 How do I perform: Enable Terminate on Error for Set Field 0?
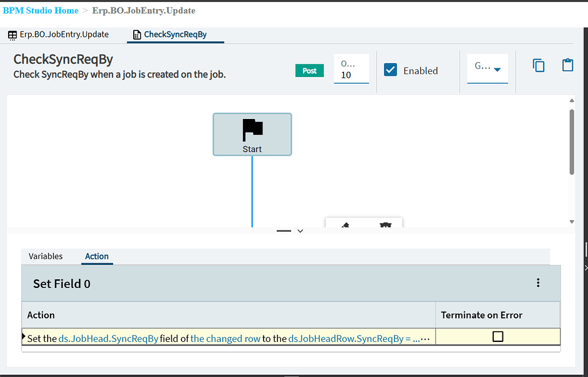pos(497,336)
